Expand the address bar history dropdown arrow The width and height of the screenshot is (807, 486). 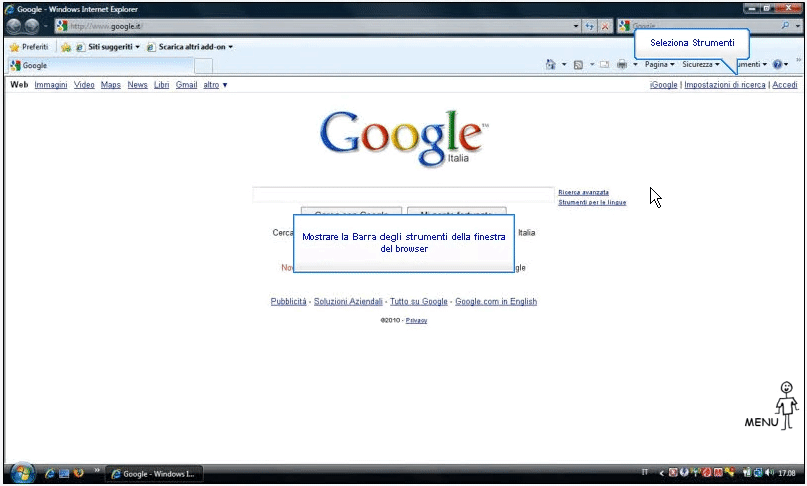(576, 26)
